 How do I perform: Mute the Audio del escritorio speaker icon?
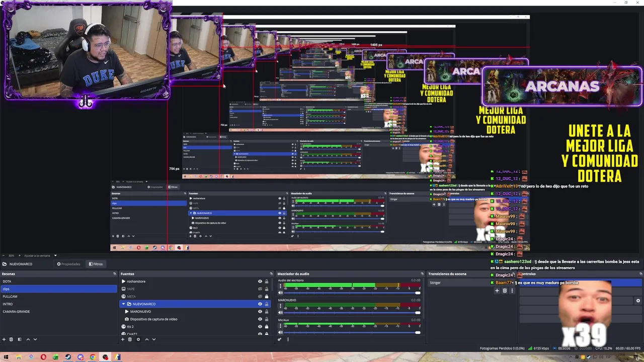281,293
